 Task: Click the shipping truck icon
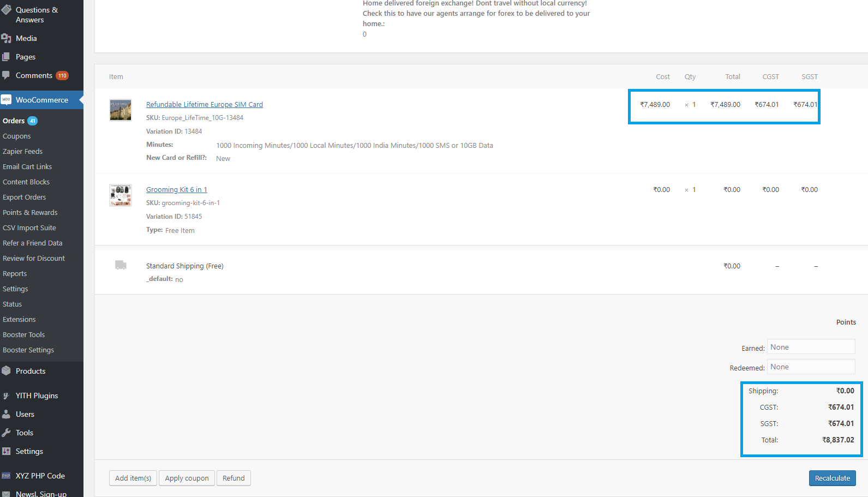pos(121,265)
